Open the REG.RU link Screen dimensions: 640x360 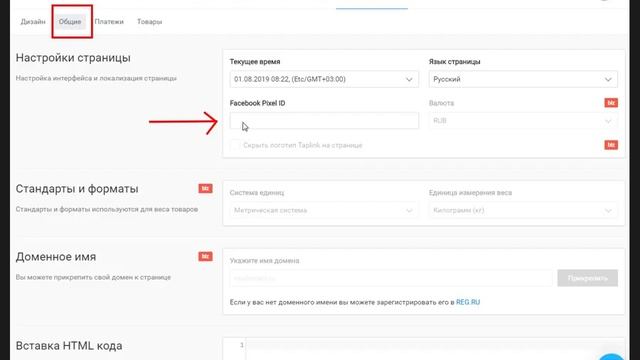coord(468,302)
